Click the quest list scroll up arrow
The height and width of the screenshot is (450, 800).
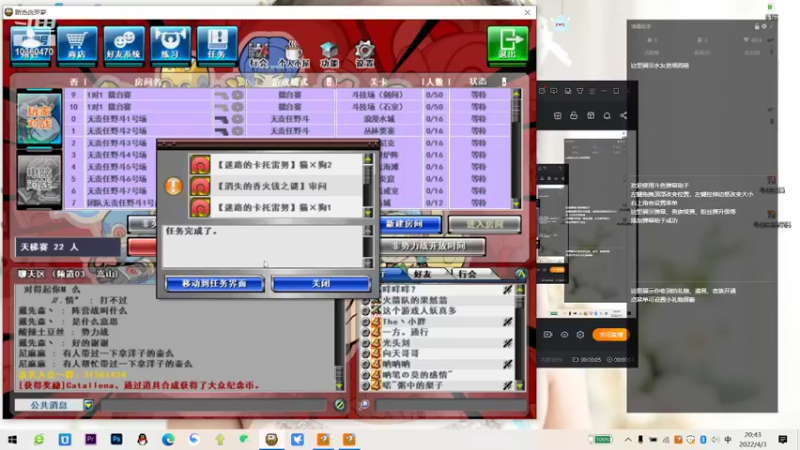[368, 159]
